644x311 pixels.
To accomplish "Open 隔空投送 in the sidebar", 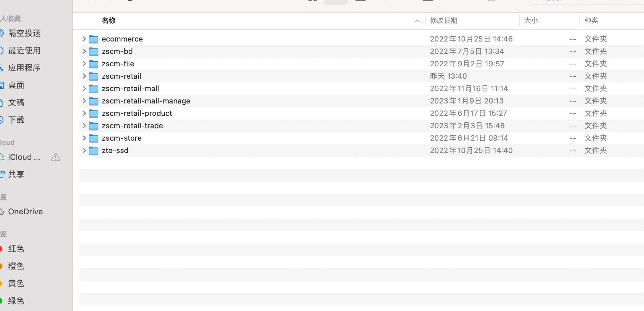I will (25, 33).
